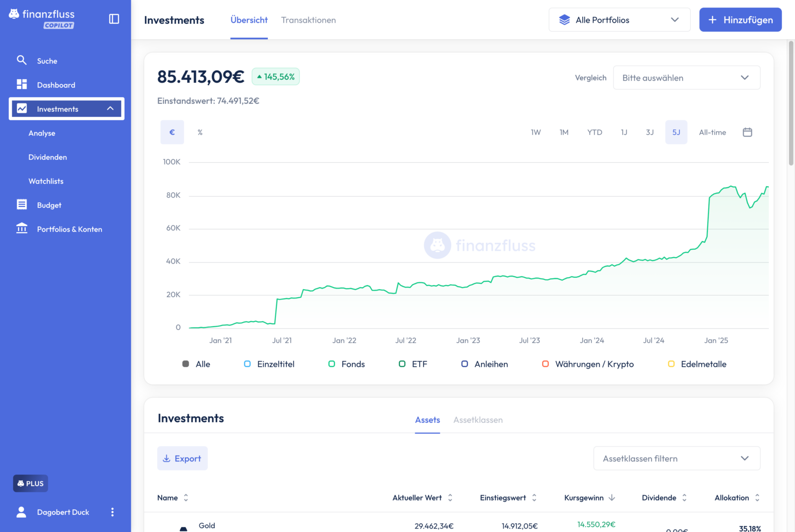Image resolution: width=795 pixels, height=532 pixels.
Task: Select the YTD time range
Action: 595,132
